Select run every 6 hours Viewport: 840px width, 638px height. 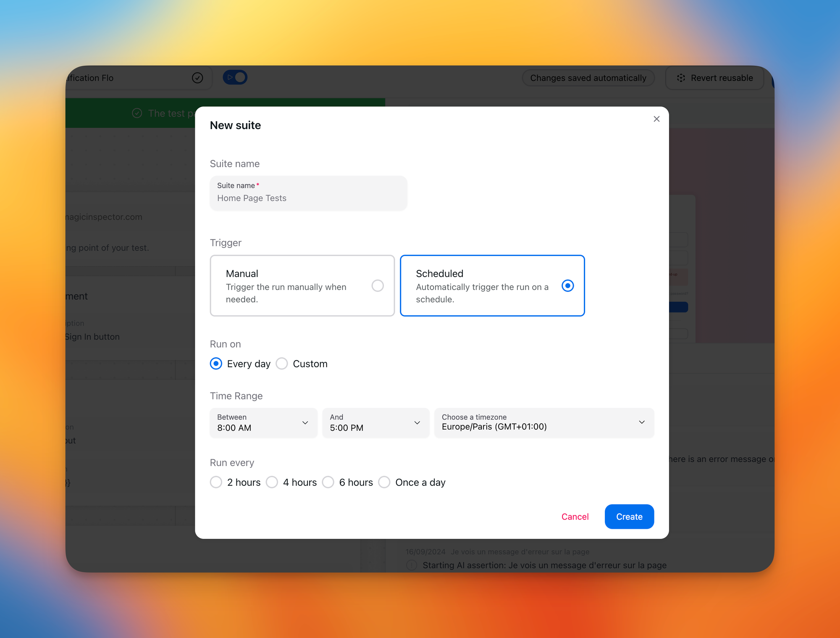(x=328, y=482)
